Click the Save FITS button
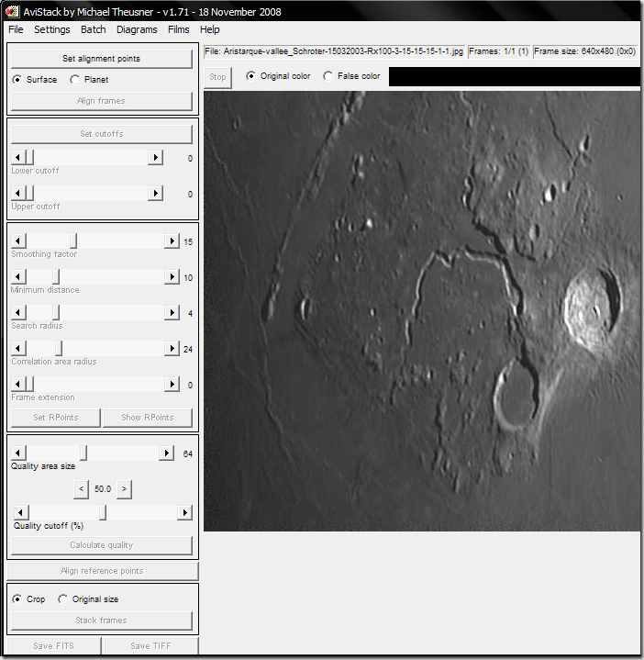The width and height of the screenshot is (644, 660). point(54,646)
